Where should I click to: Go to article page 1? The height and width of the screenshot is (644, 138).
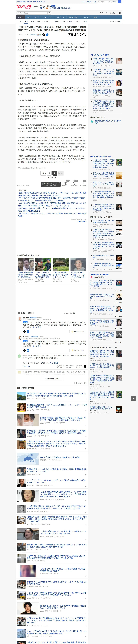coord(49,173)
